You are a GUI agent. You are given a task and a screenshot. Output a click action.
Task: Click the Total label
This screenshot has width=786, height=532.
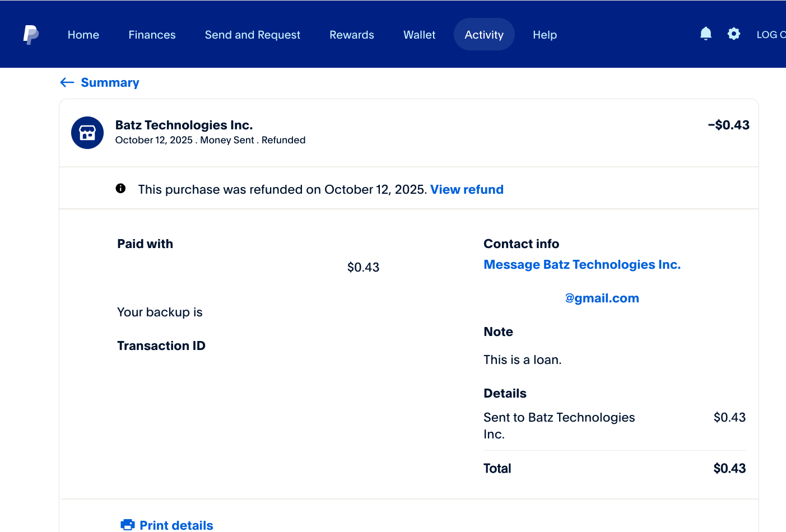[497, 468]
